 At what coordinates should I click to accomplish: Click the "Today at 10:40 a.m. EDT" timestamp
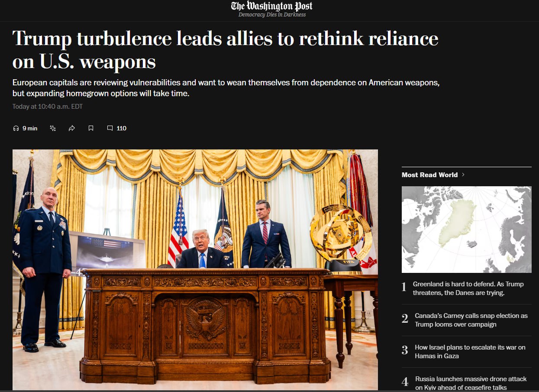tap(47, 107)
